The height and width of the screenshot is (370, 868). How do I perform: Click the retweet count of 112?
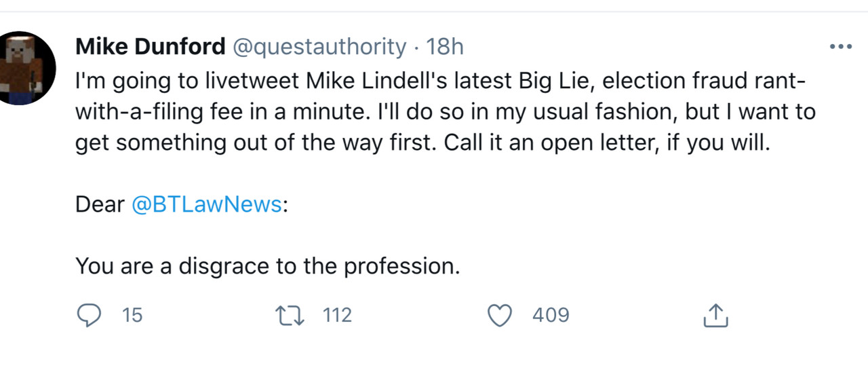click(337, 315)
